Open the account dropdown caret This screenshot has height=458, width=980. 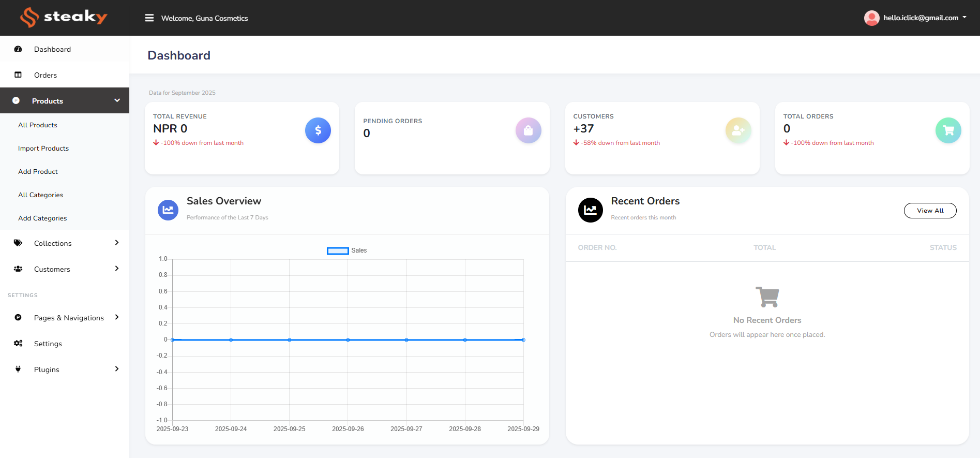coord(964,18)
